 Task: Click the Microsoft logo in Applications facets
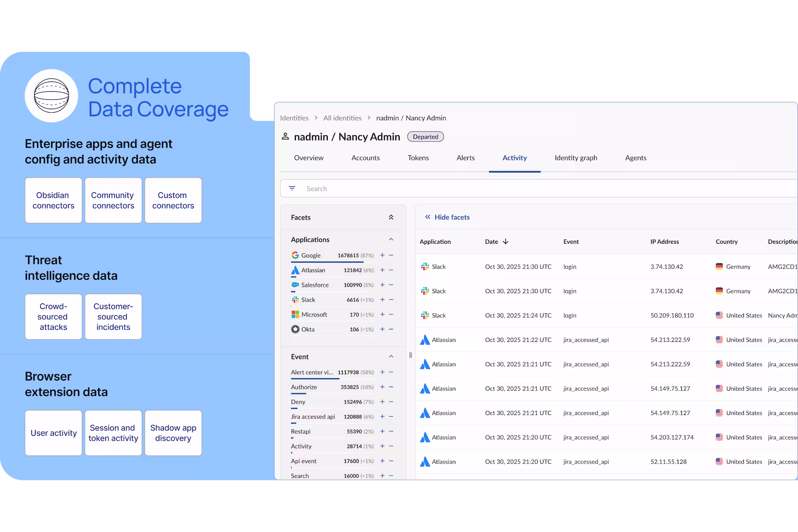[295, 314]
